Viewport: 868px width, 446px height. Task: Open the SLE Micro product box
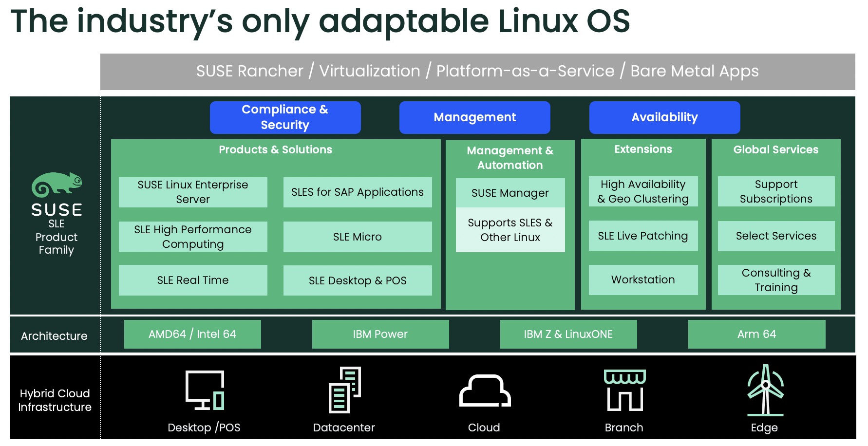tap(358, 237)
